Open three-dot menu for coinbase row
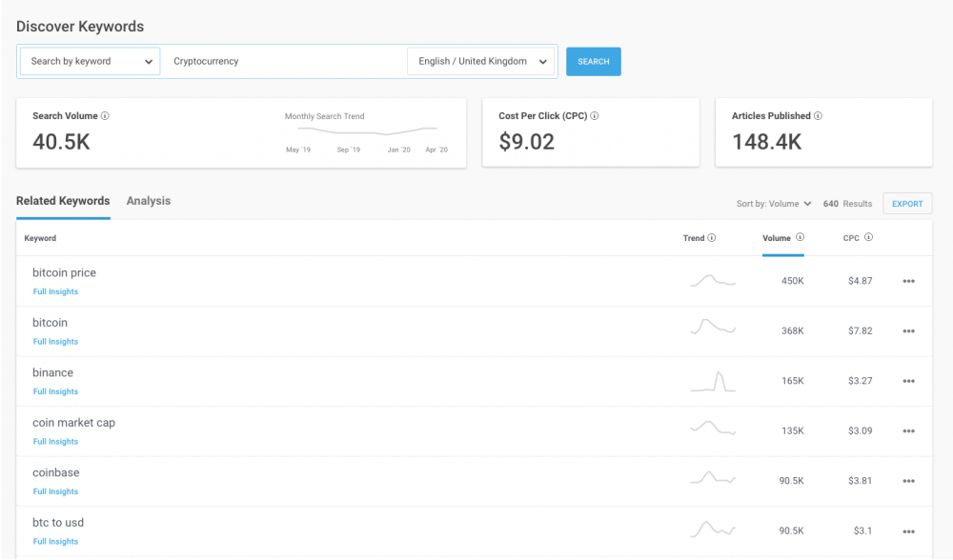 coord(908,482)
